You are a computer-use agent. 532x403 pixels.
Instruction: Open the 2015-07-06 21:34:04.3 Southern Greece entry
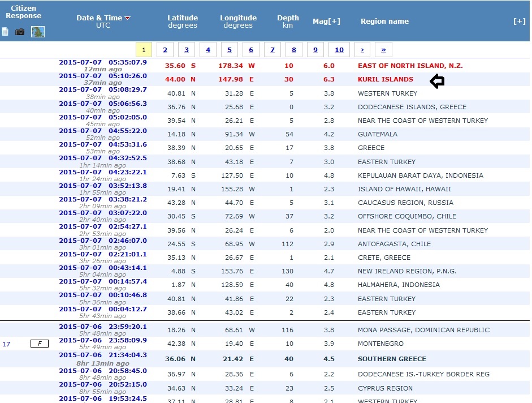pos(103,355)
